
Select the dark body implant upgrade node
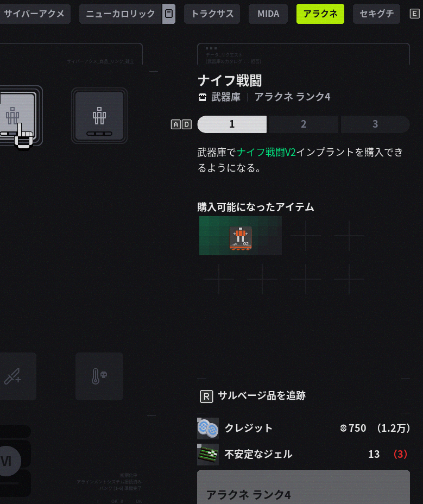click(x=99, y=116)
